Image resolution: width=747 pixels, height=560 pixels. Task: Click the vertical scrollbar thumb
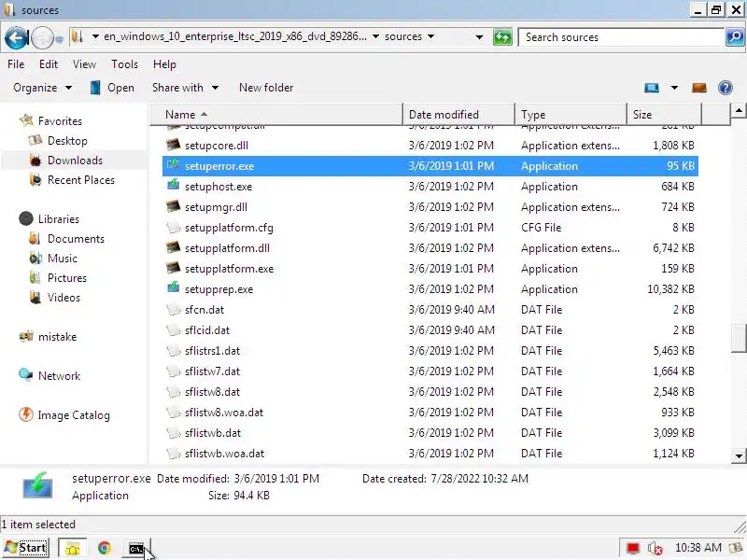coord(739,338)
